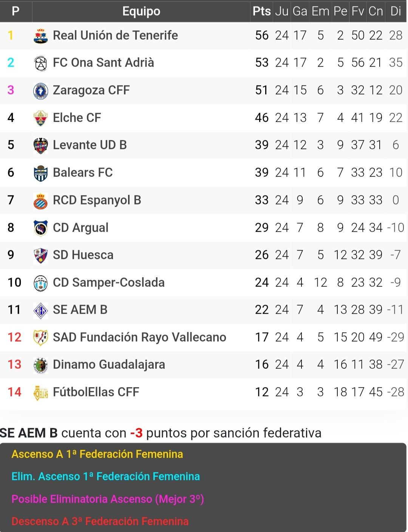Select the SD Huesca shield icon

(x=41, y=255)
